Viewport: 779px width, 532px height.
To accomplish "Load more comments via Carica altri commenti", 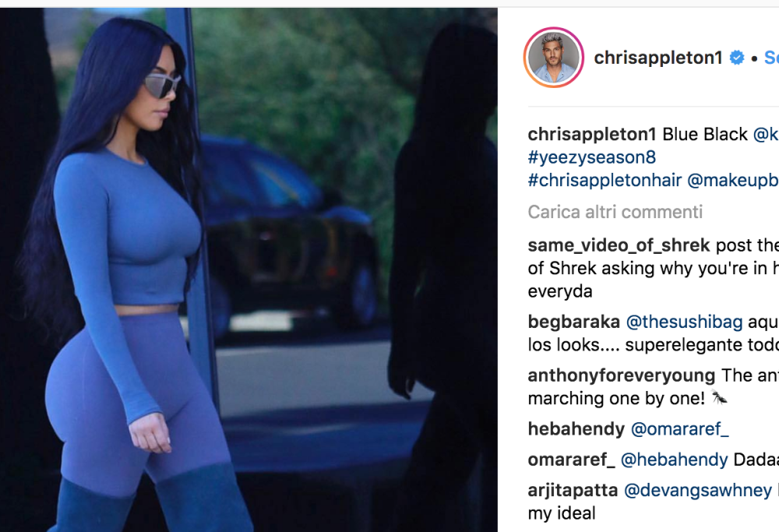I will 615,212.
